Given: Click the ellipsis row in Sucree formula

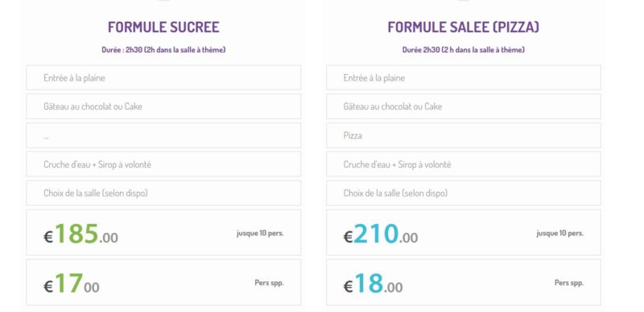Looking at the screenshot, I should click(x=163, y=135).
